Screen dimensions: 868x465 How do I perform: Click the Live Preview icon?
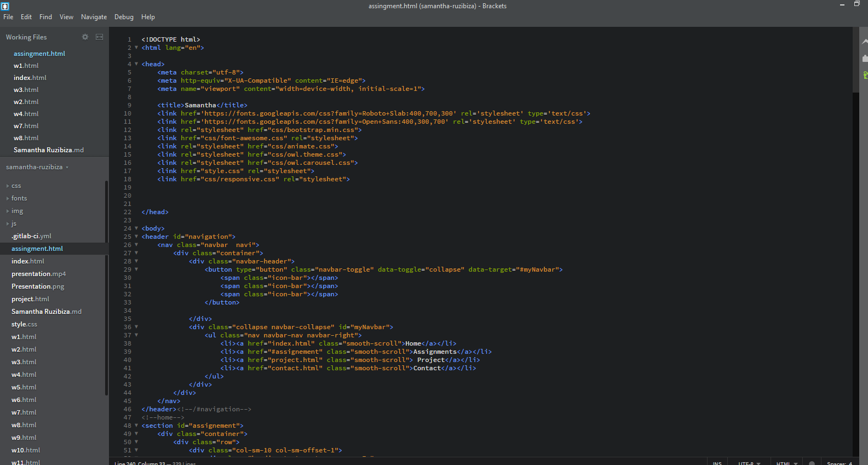tap(865, 42)
